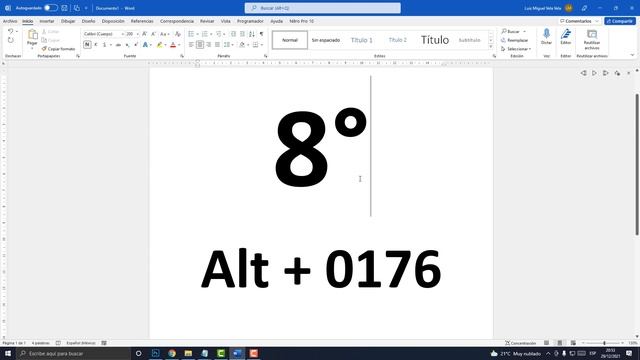Click the yellow text highlight color button
Screen dimensions: 640x360
click(x=159, y=45)
